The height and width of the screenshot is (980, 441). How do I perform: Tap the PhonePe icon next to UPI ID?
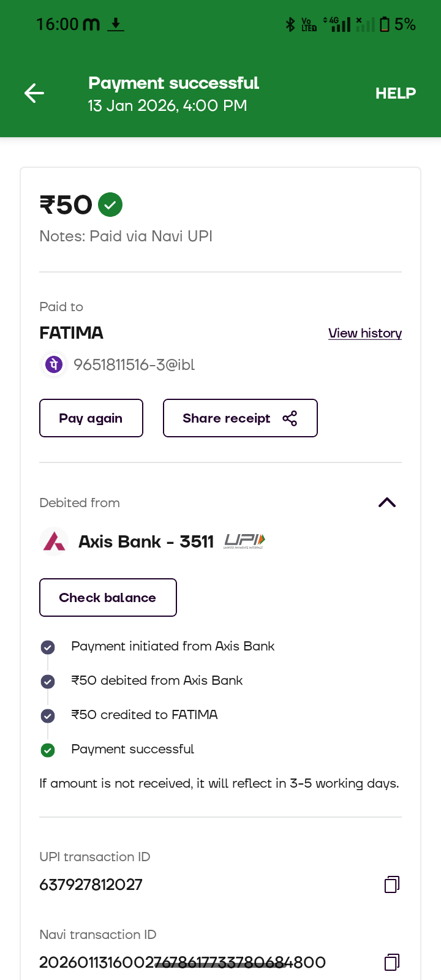tap(54, 365)
